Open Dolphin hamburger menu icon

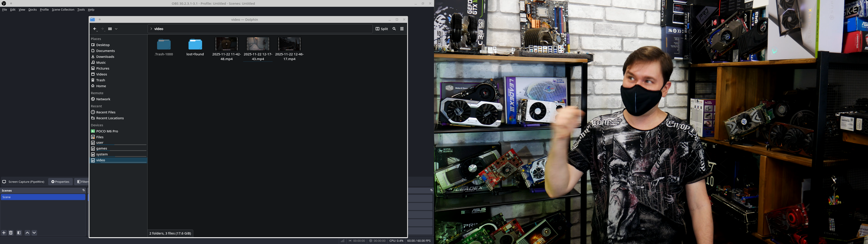pos(402,29)
